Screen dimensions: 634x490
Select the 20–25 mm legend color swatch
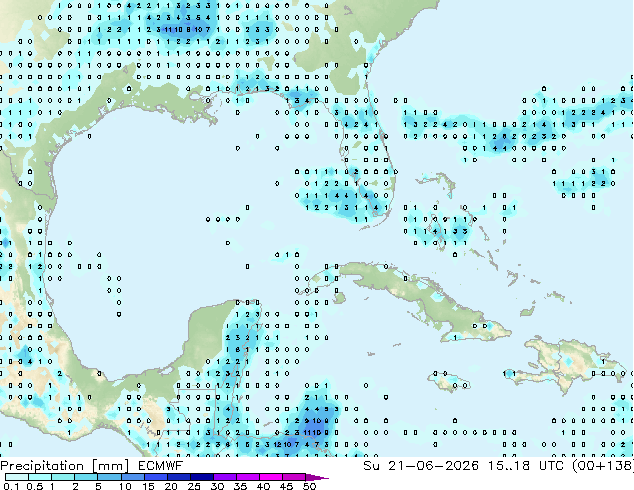[x=178, y=477]
